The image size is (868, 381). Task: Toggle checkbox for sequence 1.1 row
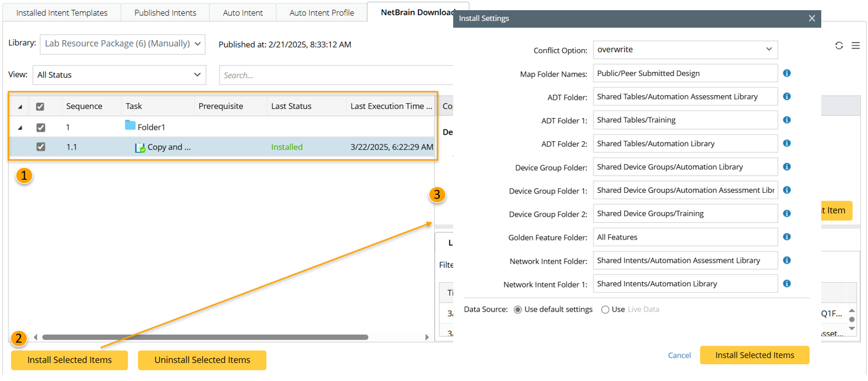click(41, 147)
